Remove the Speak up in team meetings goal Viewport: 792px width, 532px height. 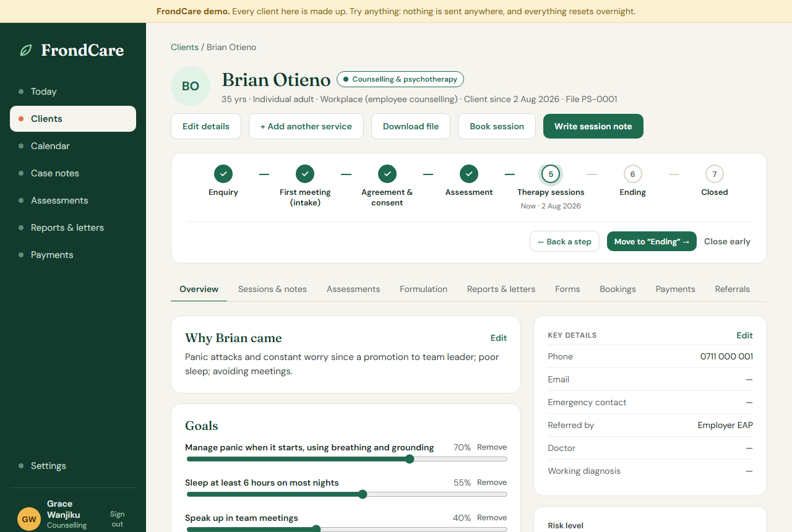[x=492, y=518]
